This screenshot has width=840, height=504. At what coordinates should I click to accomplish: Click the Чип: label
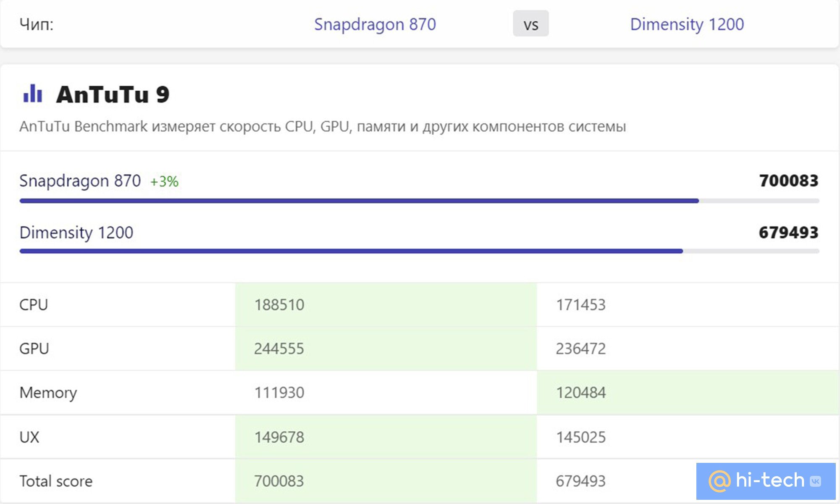click(x=37, y=24)
